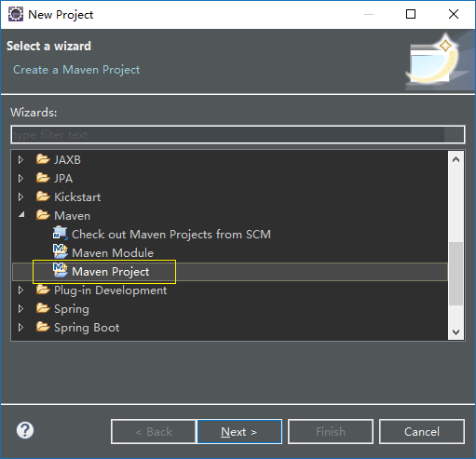Click the Check out Maven Projects SCM icon
476x459 pixels.
pos(60,234)
